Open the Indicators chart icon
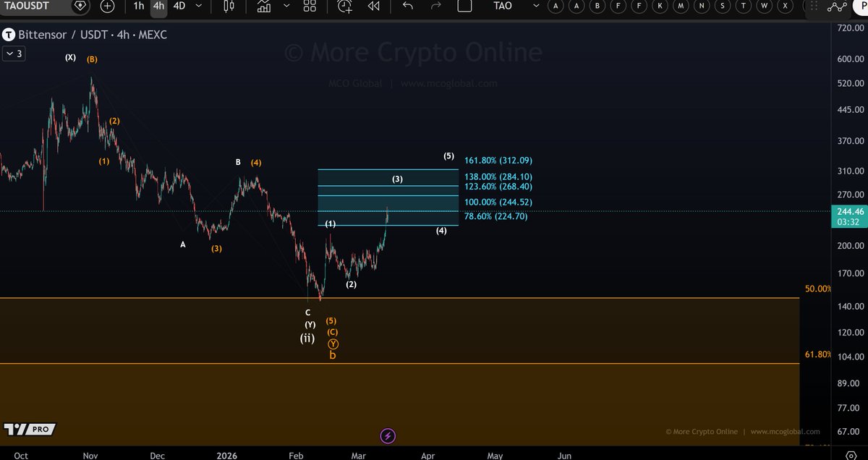 pos(263,6)
